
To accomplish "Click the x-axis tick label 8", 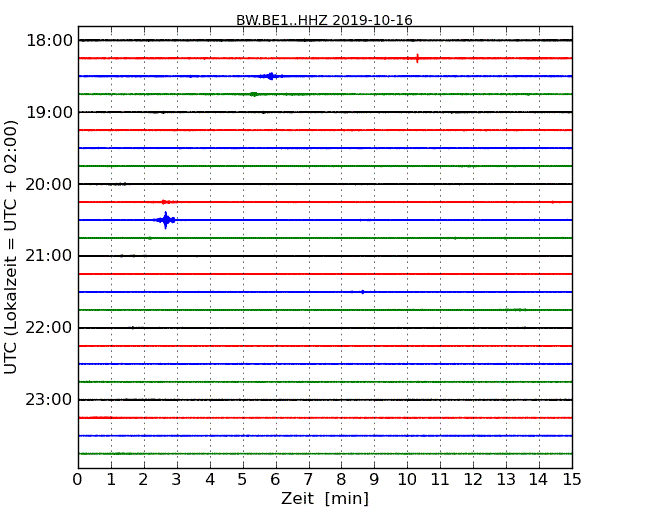I will [341, 479].
